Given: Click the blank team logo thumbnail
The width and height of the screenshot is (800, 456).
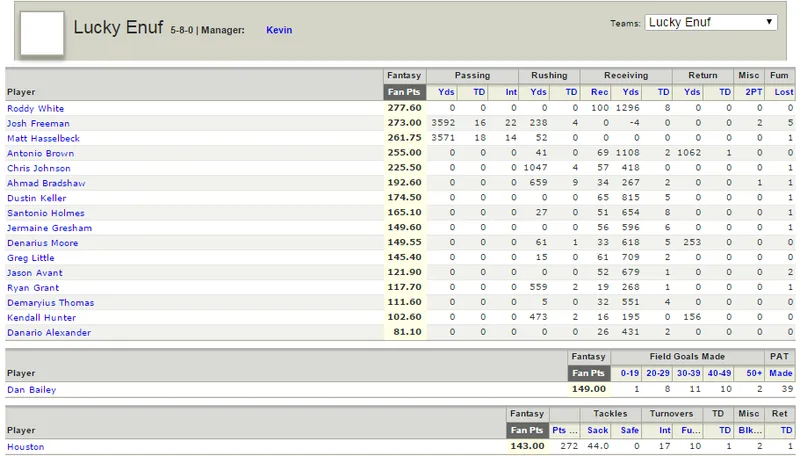Looking at the screenshot, I should [x=42, y=34].
